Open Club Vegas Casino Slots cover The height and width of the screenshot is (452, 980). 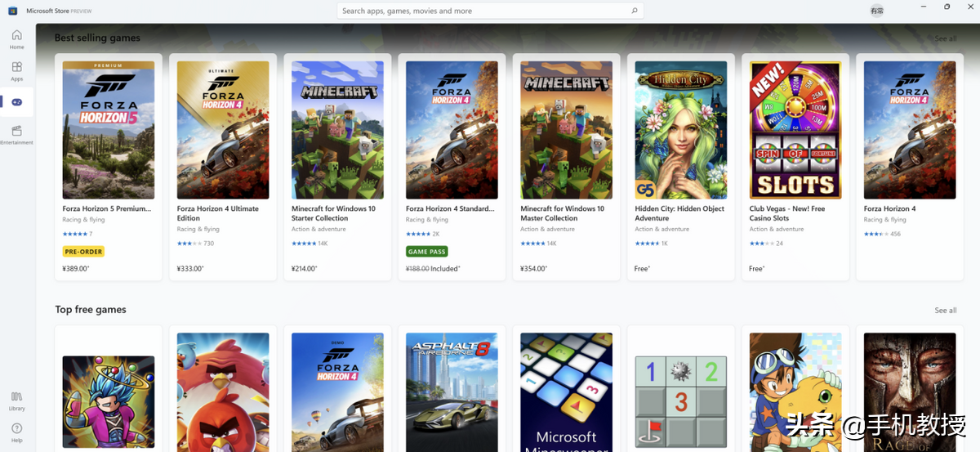(x=795, y=130)
